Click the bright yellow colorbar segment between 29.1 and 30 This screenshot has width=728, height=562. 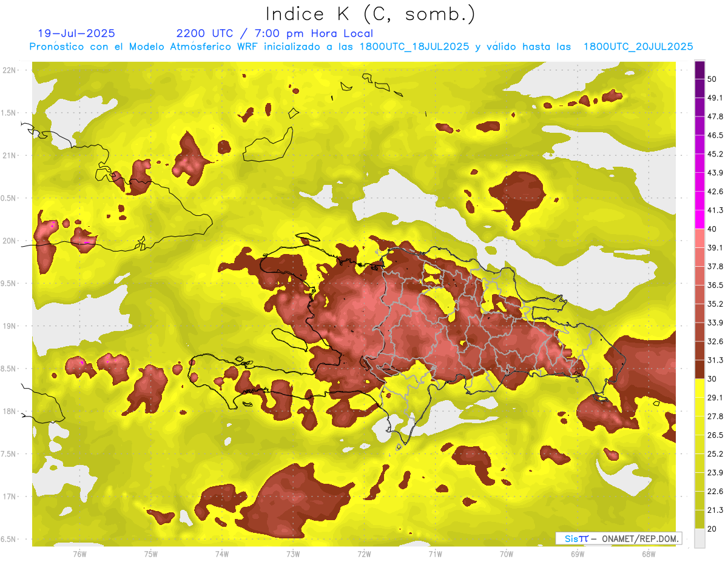tap(699, 388)
